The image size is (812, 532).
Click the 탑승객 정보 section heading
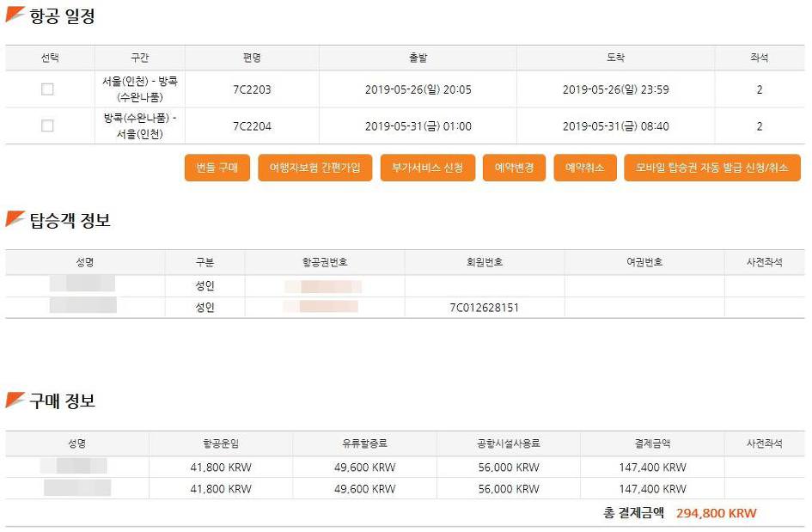[x=70, y=221]
